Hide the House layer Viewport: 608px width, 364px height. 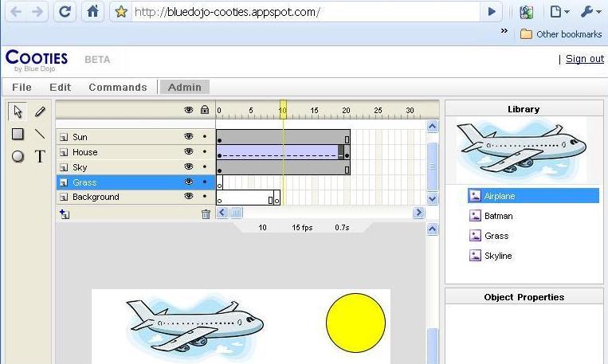coord(188,151)
